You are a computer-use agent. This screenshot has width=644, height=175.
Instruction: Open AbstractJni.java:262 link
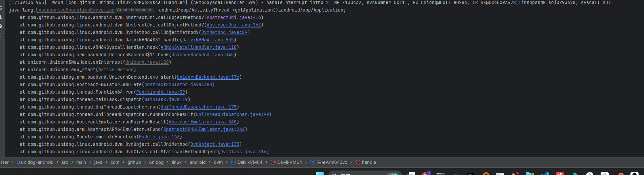(x=234, y=25)
